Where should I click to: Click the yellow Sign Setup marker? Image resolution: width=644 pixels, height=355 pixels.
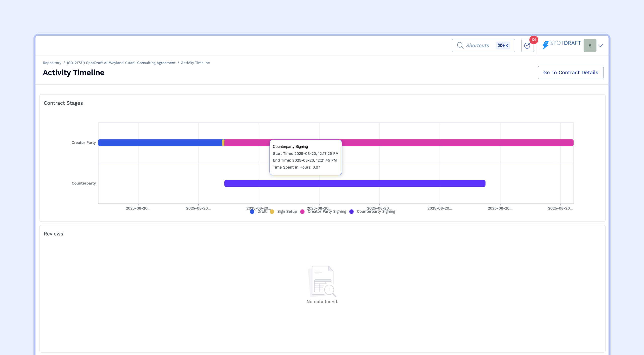pos(223,143)
